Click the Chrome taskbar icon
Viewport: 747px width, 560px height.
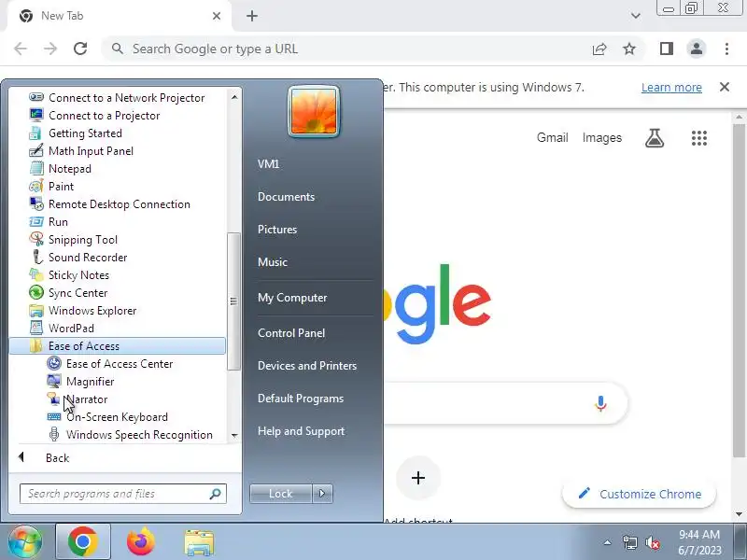(x=83, y=541)
